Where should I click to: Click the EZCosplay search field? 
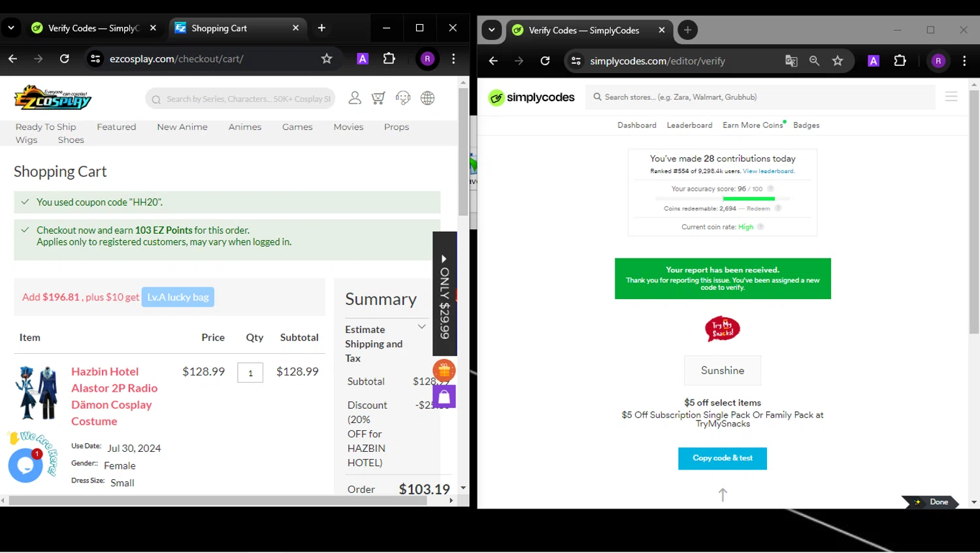coord(240,99)
